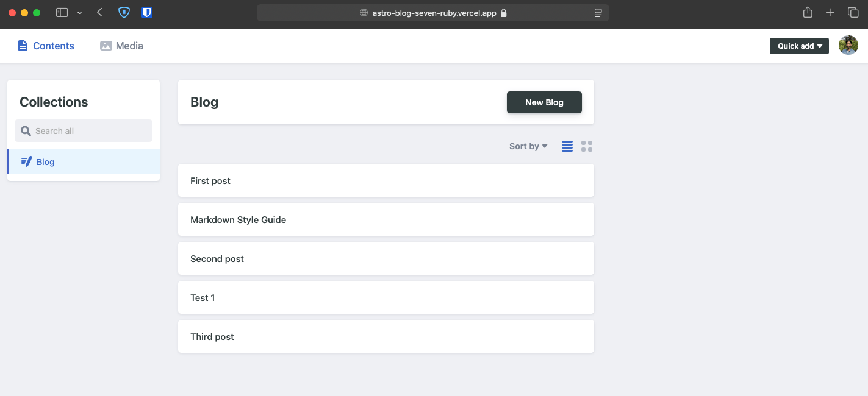The image size is (868, 396).
Task: Open the Media tab
Action: tap(121, 46)
